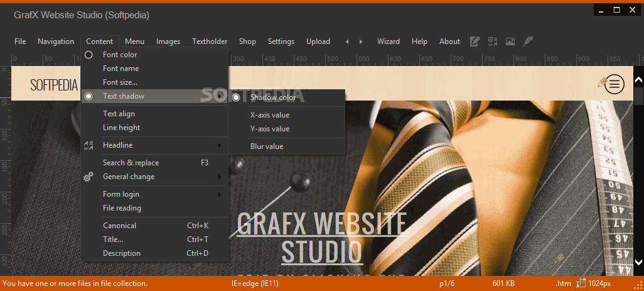This screenshot has height=291, width=644.
Task: Choose Text align entry
Action: (154, 114)
